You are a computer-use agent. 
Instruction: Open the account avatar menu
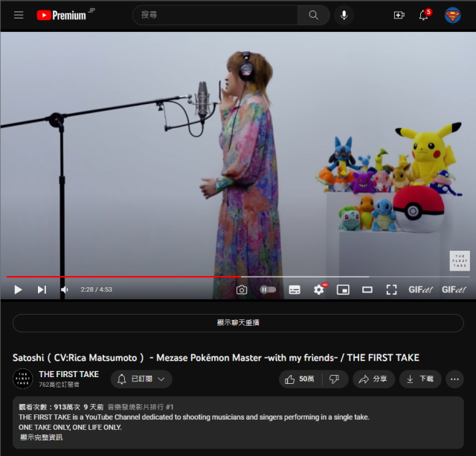click(452, 15)
